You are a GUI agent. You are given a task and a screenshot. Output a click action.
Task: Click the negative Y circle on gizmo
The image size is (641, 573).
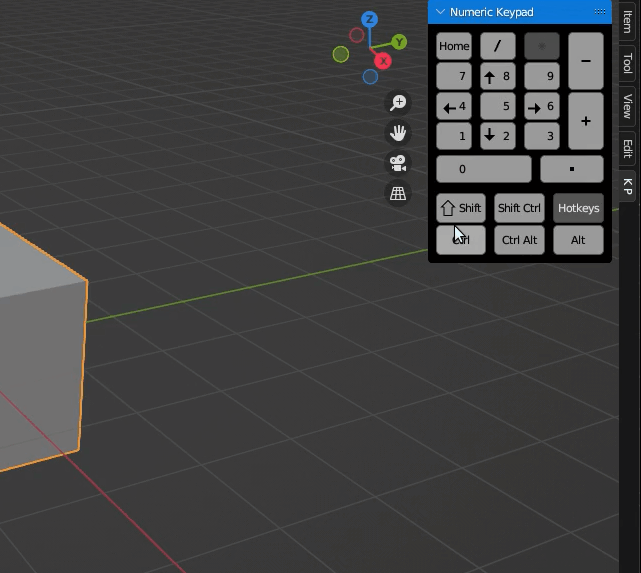tap(341, 54)
